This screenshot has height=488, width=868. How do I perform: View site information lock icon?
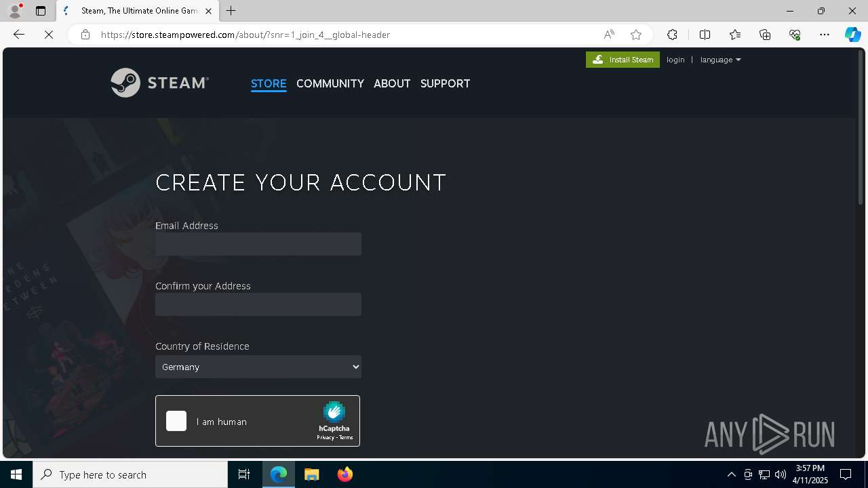(85, 35)
